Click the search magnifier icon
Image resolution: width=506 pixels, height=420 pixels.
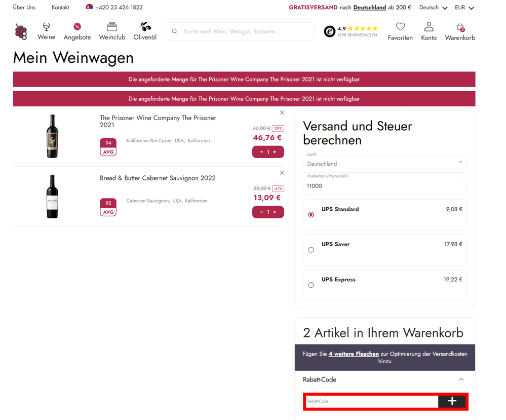click(175, 31)
